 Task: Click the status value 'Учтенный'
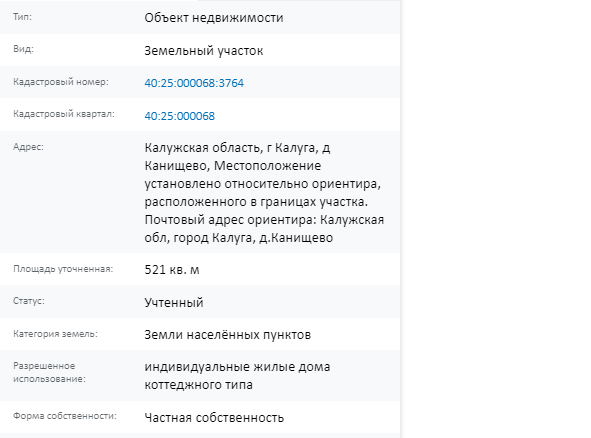coord(174,302)
